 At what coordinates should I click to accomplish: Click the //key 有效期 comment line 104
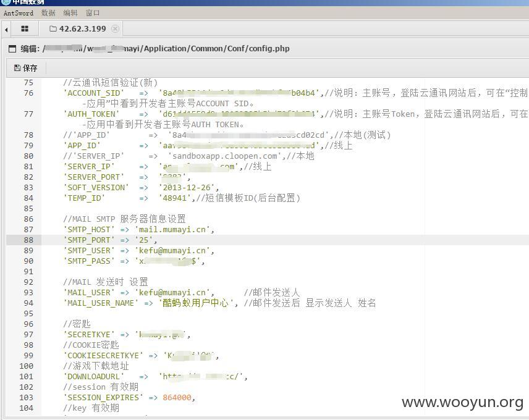91,408
